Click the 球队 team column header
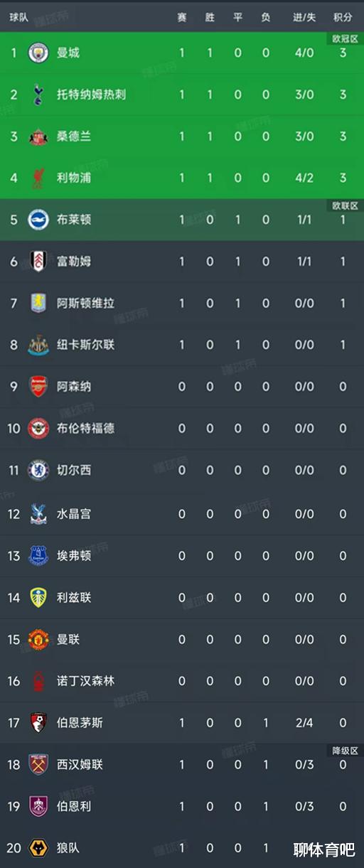Screen dimensions: 364x868 19,17
